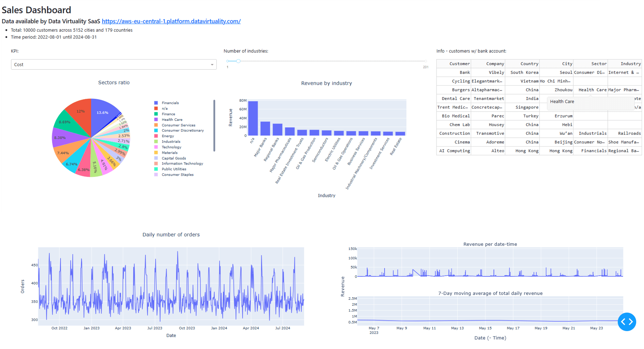Toggle Financials legend swatch in pie chart
The height and width of the screenshot is (349, 644).
point(156,103)
